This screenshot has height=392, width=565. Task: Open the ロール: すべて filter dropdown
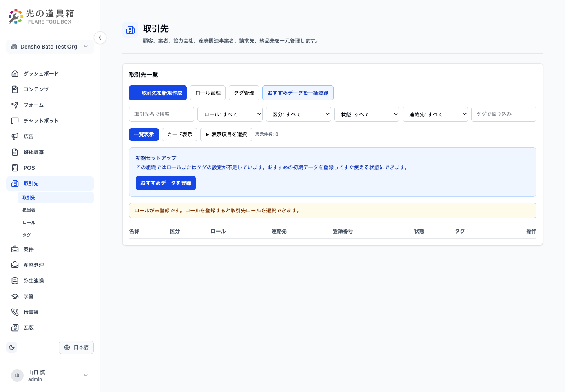tap(230, 114)
